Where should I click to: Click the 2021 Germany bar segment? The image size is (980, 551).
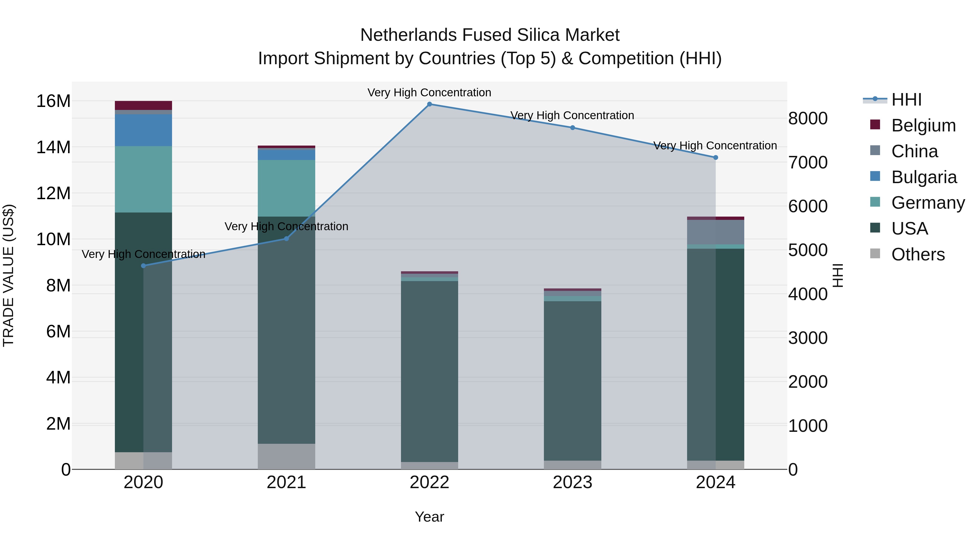tap(286, 188)
